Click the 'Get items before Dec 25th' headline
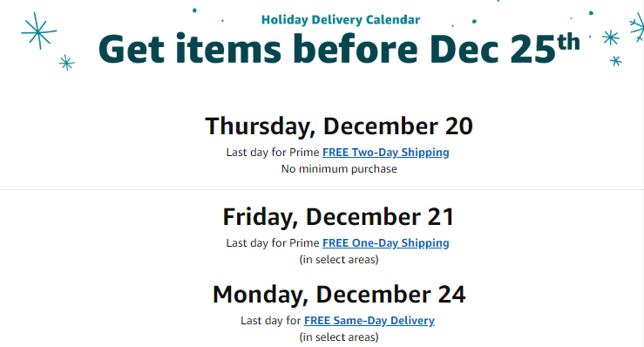Screen dimensions: 644x347 [x=339, y=49]
